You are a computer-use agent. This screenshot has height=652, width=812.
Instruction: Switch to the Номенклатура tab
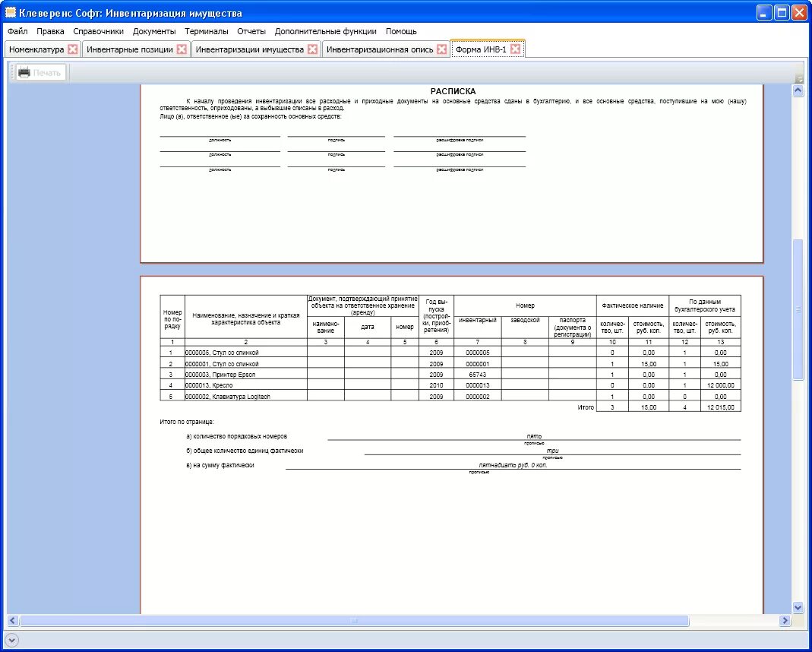[x=36, y=49]
